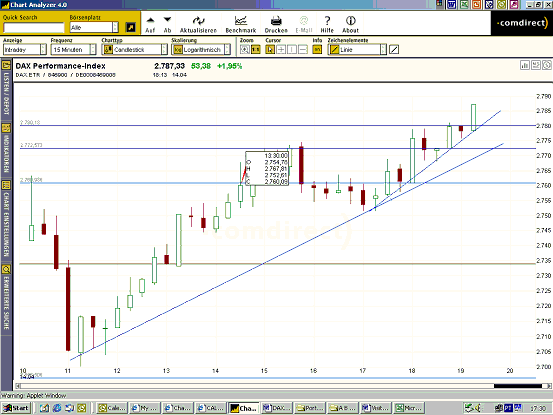Click the scrollbar left arrow below chart
The image size is (553, 415).
[17, 386]
